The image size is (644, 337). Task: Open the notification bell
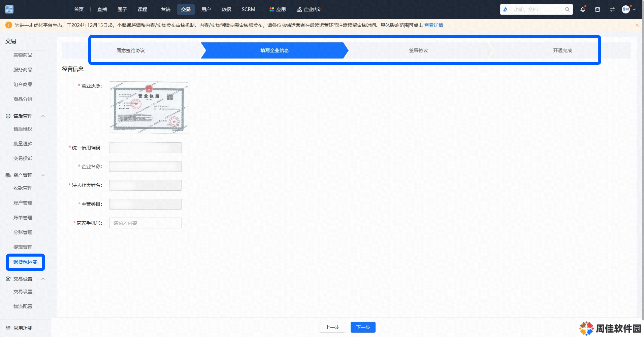[x=583, y=9]
